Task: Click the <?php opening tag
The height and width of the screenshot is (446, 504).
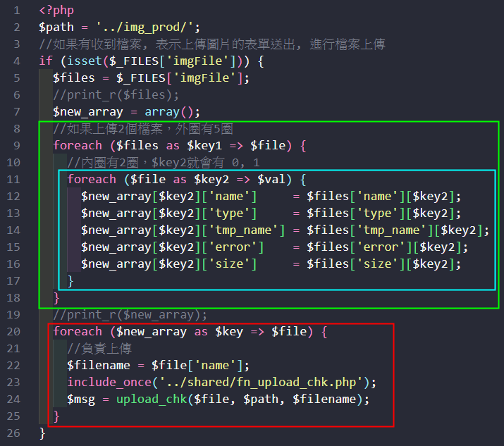Action: [x=56, y=11]
